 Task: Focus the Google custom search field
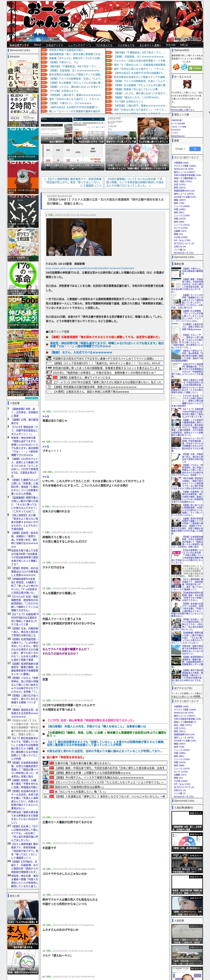(180, 149)
